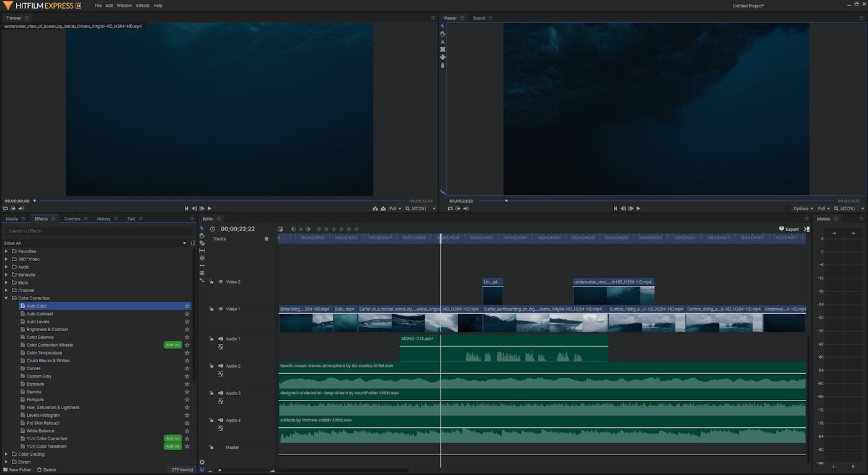Click the Export button above the timeline
This screenshot has height=475, width=868.
pyautogui.click(x=789, y=229)
